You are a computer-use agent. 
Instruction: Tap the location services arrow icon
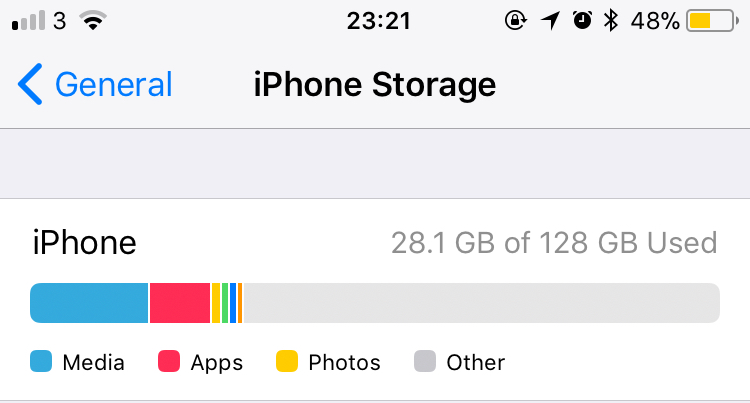(551, 21)
